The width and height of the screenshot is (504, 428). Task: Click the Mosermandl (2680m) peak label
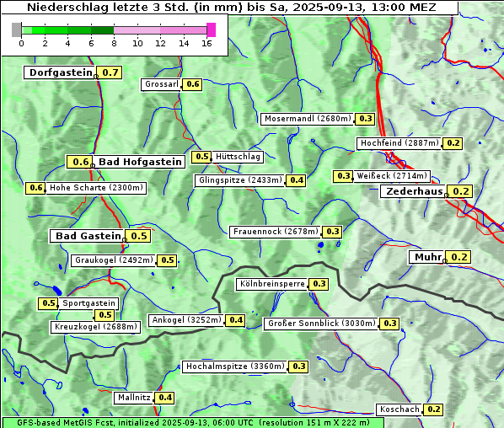307,119
